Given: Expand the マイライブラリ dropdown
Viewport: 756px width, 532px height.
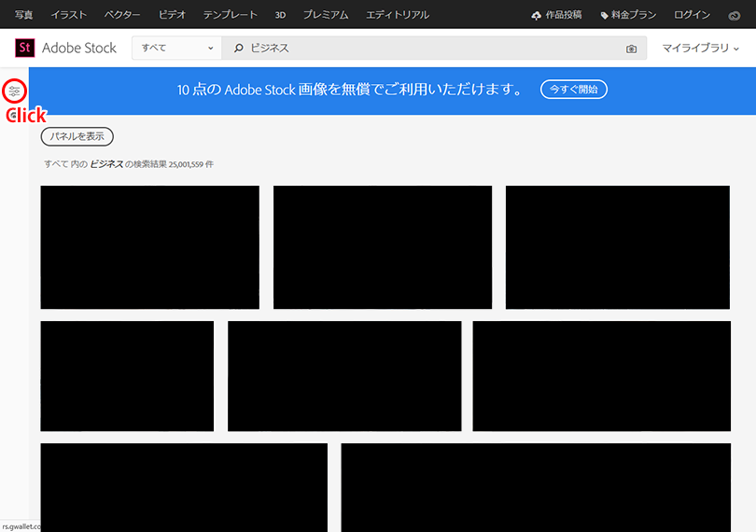Looking at the screenshot, I should (x=700, y=48).
